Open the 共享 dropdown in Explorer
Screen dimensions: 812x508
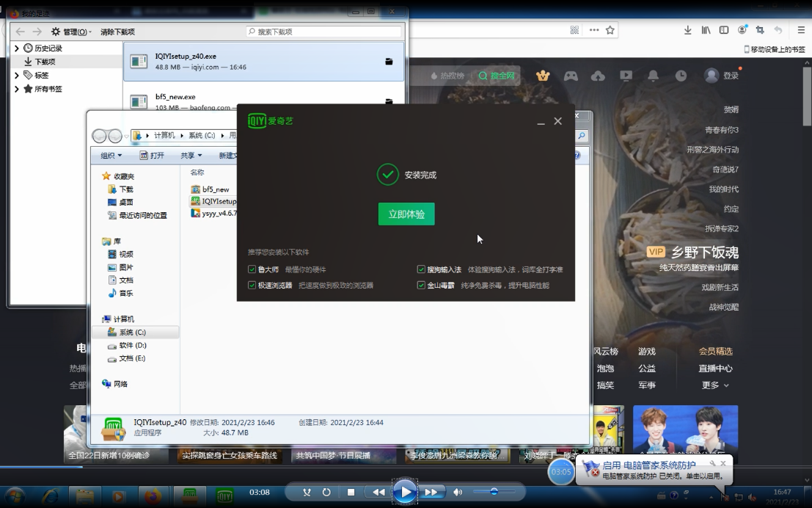coord(191,156)
